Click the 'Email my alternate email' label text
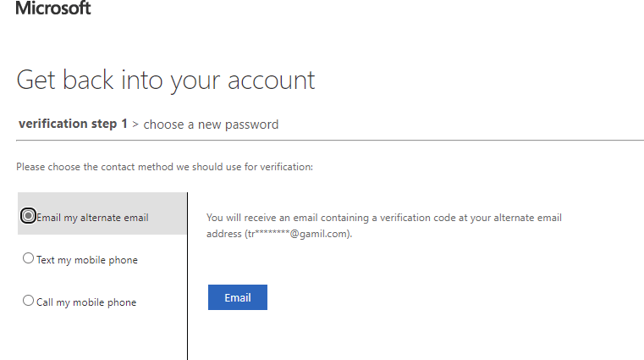644x360 pixels. (x=92, y=218)
